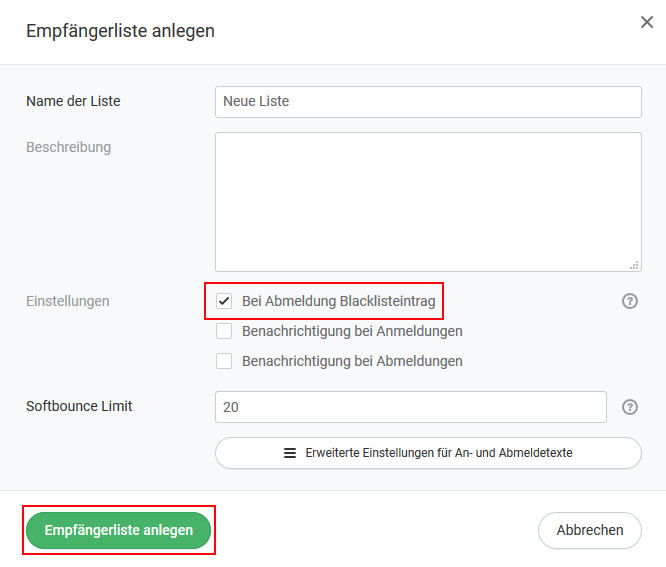This screenshot has width=666, height=567.
Task: Enable Benachrichtigung bei Anmeldungen checkbox
Action: point(224,331)
